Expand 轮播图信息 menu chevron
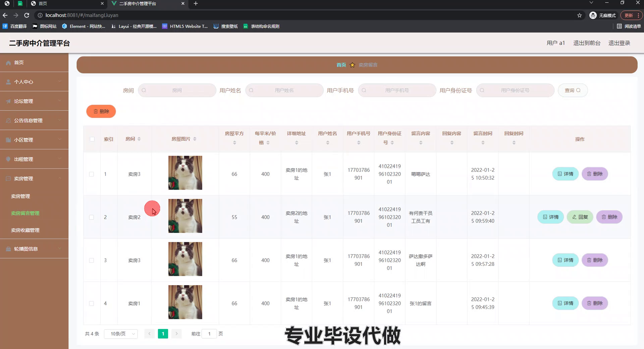 60,249
